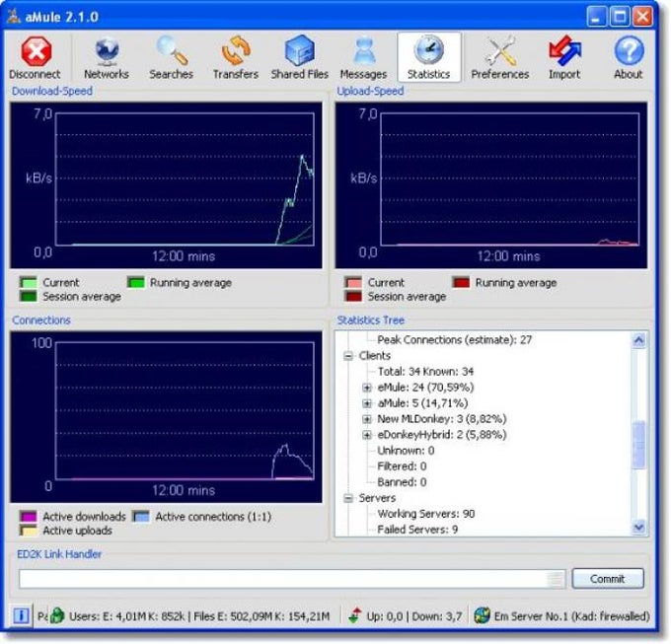Click the download Current color swatch
Screen dimensions: 671x644
pos(29,283)
